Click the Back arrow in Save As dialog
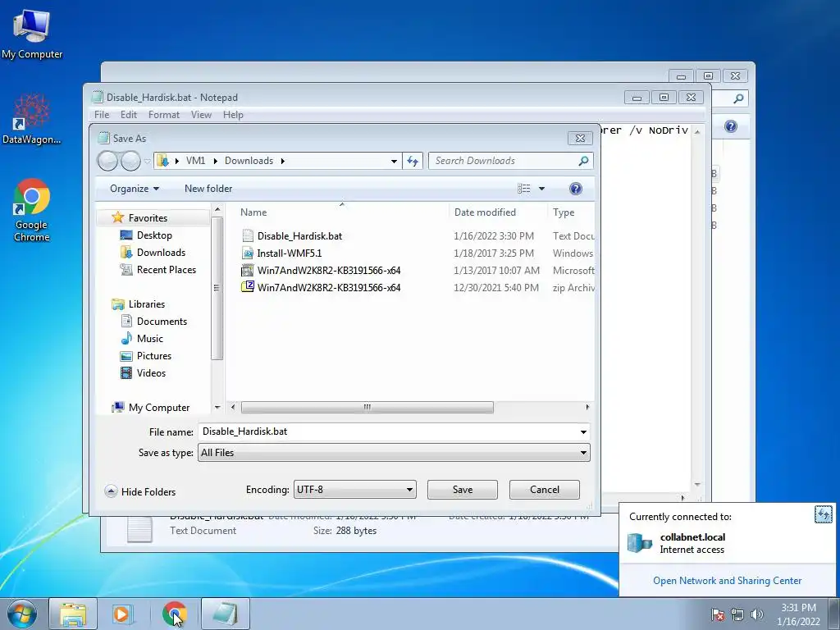This screenshot has height=630, width=840. click(x=107, y=161)
